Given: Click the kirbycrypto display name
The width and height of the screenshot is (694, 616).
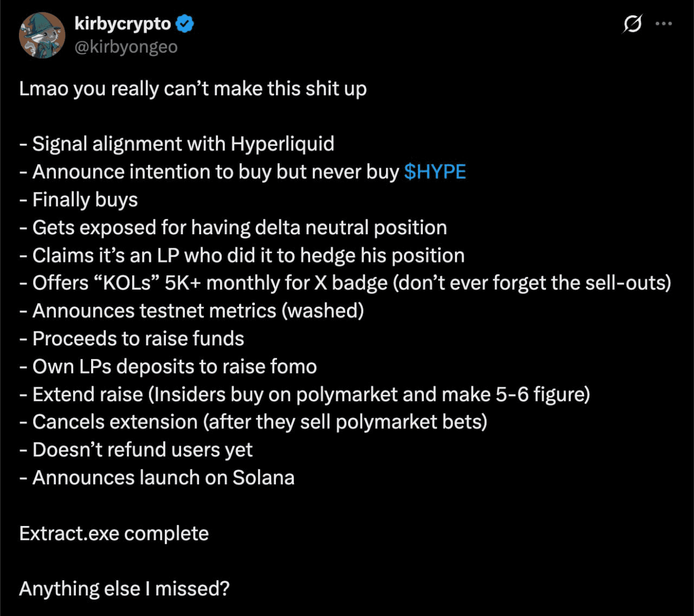Looking at the screenshot, I should 123,24.
